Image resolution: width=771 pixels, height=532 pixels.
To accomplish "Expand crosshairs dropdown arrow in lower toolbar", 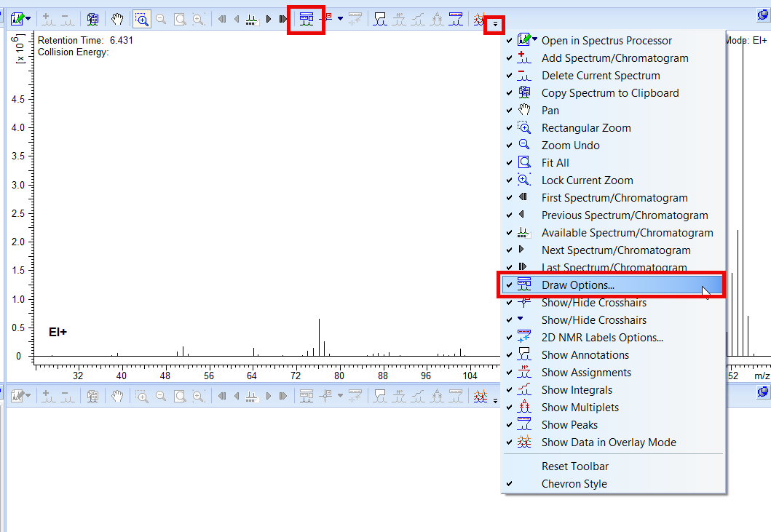I will [x=340, y=396].
